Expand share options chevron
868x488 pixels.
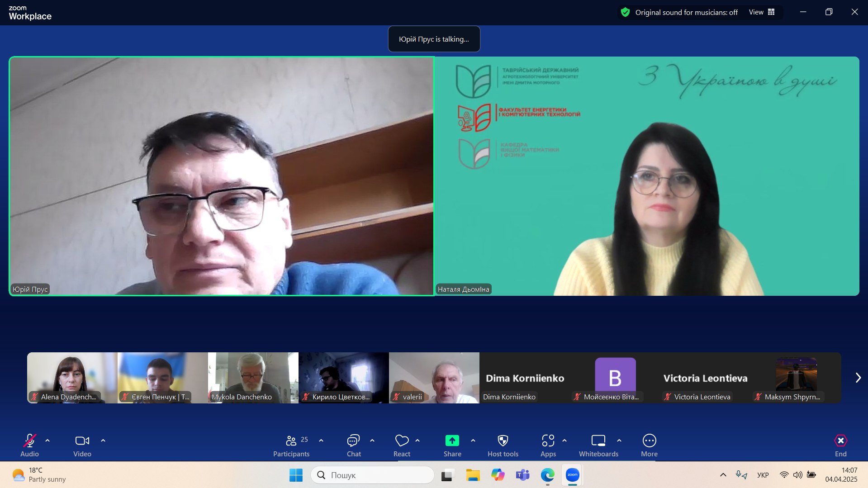473,441
